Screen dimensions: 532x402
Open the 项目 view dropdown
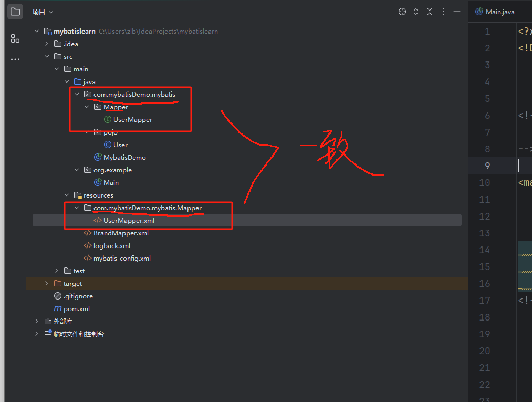tap(43, 12)
